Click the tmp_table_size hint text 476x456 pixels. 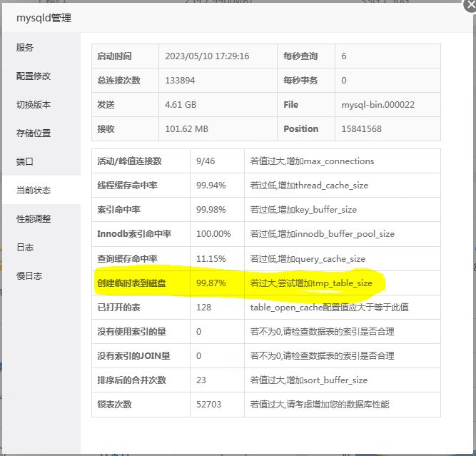(311, 283)
